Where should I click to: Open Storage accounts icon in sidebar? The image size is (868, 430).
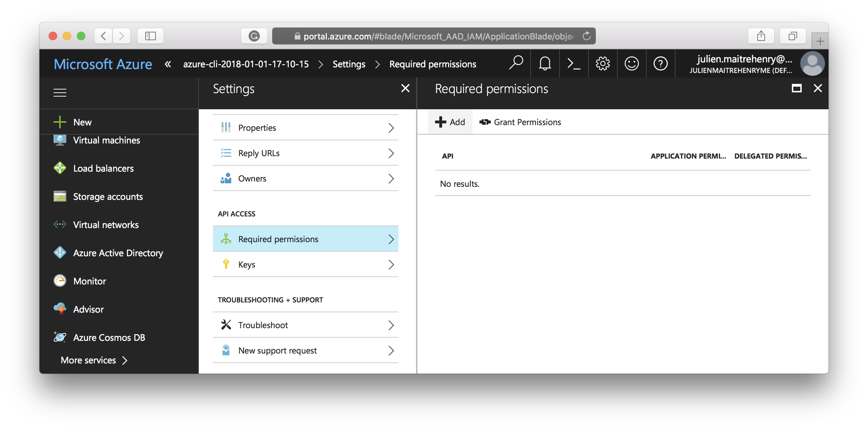point(60,196)
